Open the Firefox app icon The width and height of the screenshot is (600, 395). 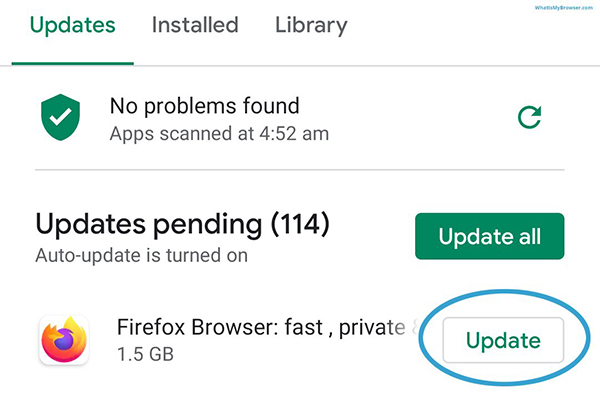click(64, 340)
